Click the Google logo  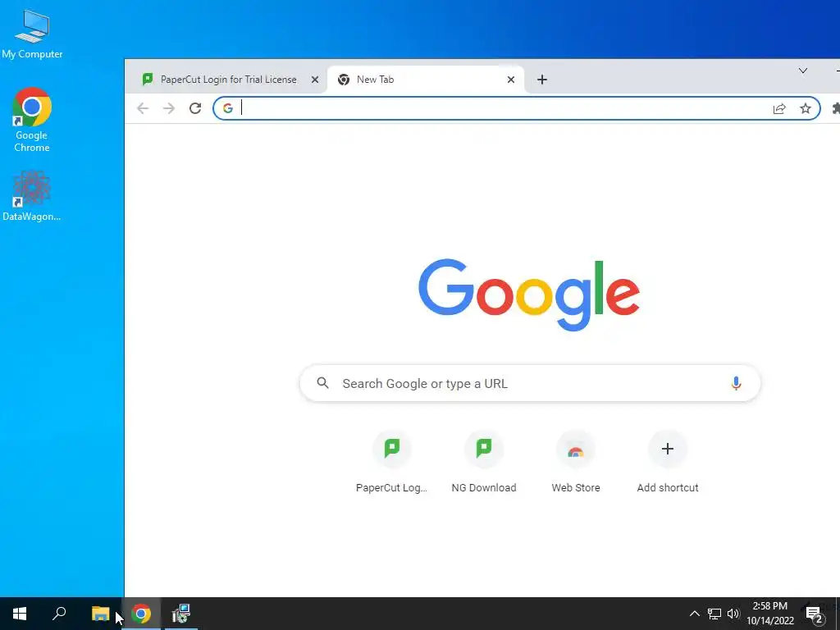click(529, 295)
